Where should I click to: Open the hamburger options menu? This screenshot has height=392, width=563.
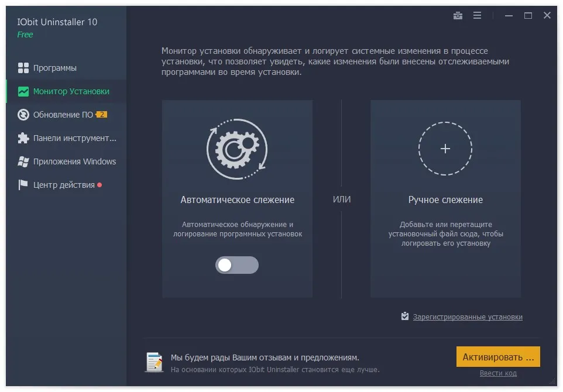(x=477, y=15)
